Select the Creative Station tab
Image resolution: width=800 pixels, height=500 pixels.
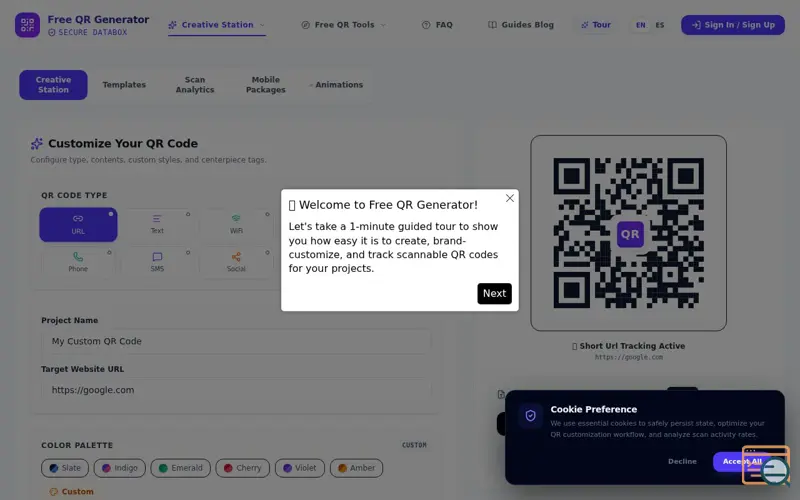coord(54,85)
